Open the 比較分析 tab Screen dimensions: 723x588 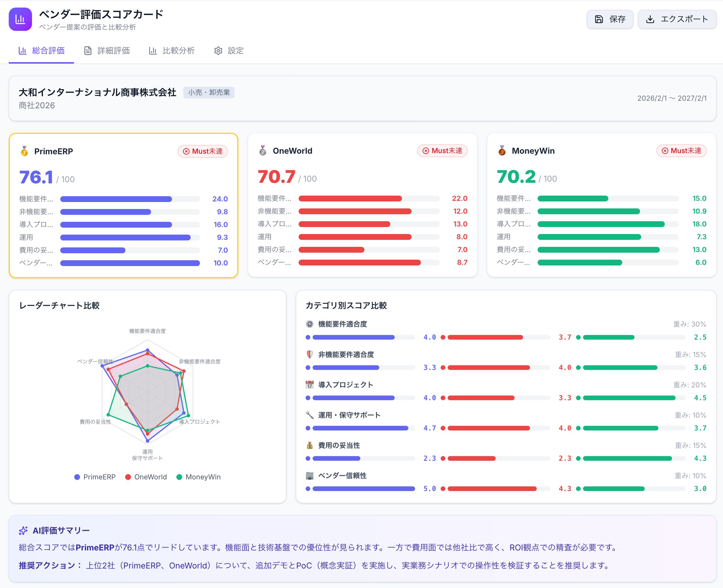click(x=172, y=51)
